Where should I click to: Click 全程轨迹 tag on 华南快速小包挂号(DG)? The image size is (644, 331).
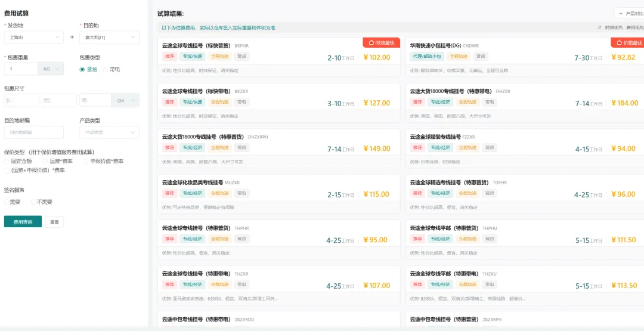pyautogui.click(x=458, y=57)
